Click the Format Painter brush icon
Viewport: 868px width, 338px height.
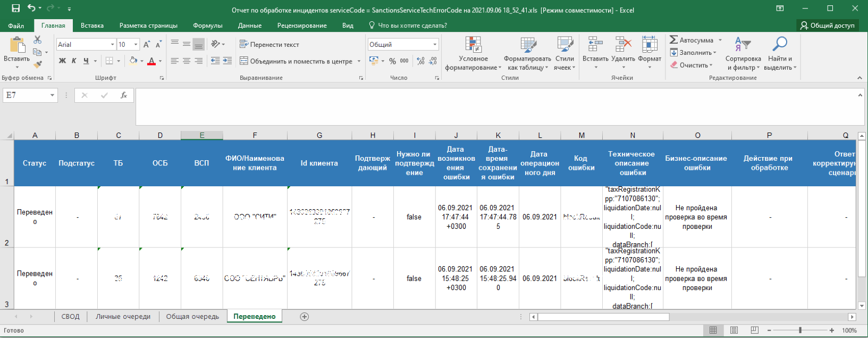pos(37,64)
